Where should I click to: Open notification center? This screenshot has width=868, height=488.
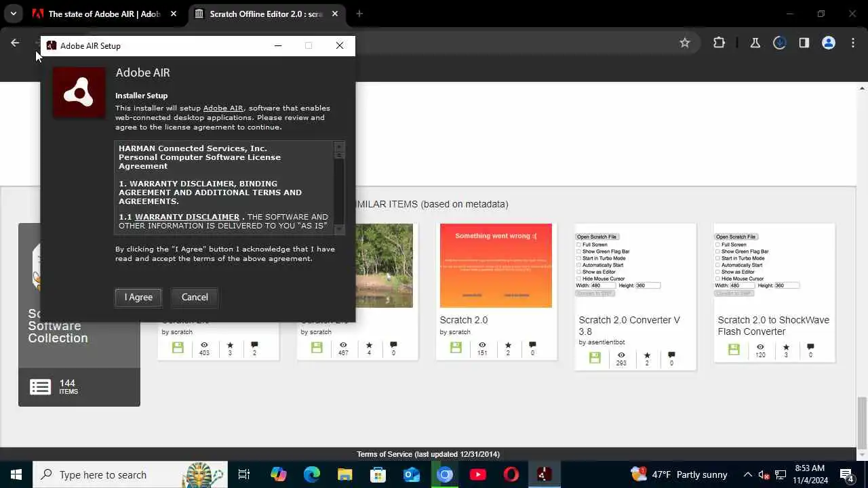point(846,474)
